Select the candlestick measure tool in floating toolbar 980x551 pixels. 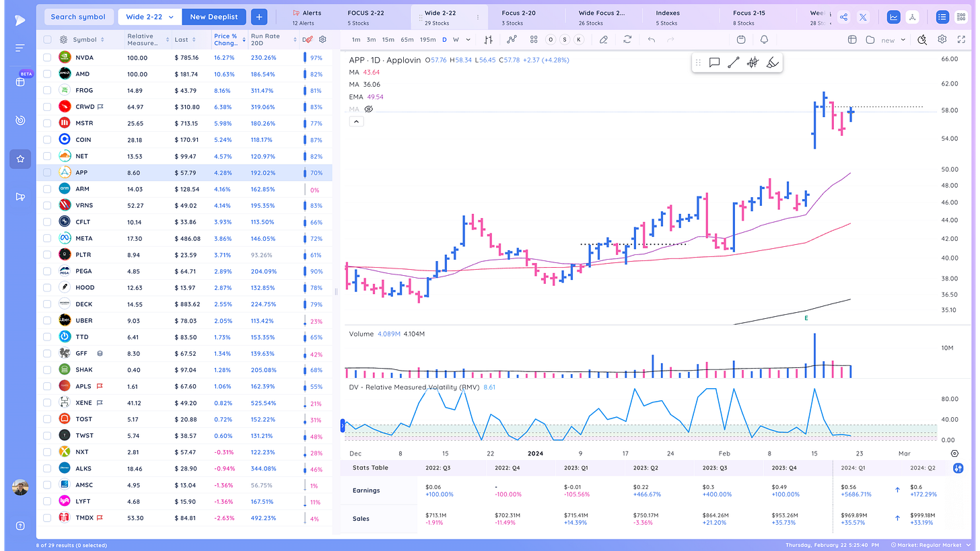point(753,63)
